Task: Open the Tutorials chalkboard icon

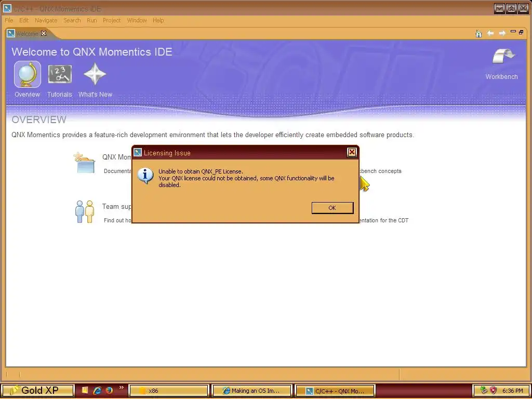Action: tap(60, 74)
